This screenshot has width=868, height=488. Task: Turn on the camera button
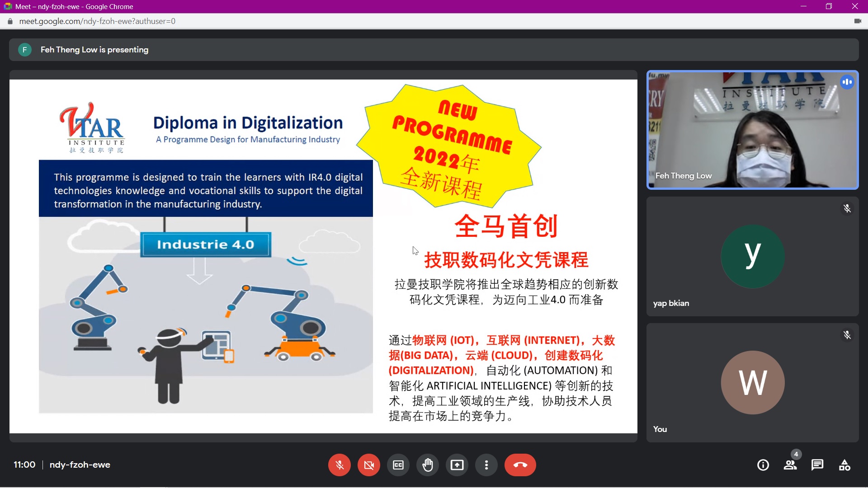[369, 465]
